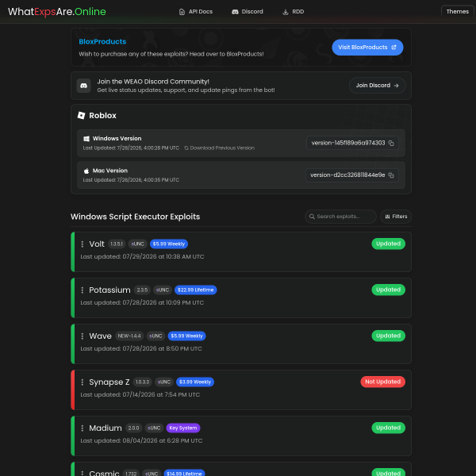The image size is (476, 476).
Task: Click Synapse Z $3.99 Weekly badge
Action: tap(195, 382)
